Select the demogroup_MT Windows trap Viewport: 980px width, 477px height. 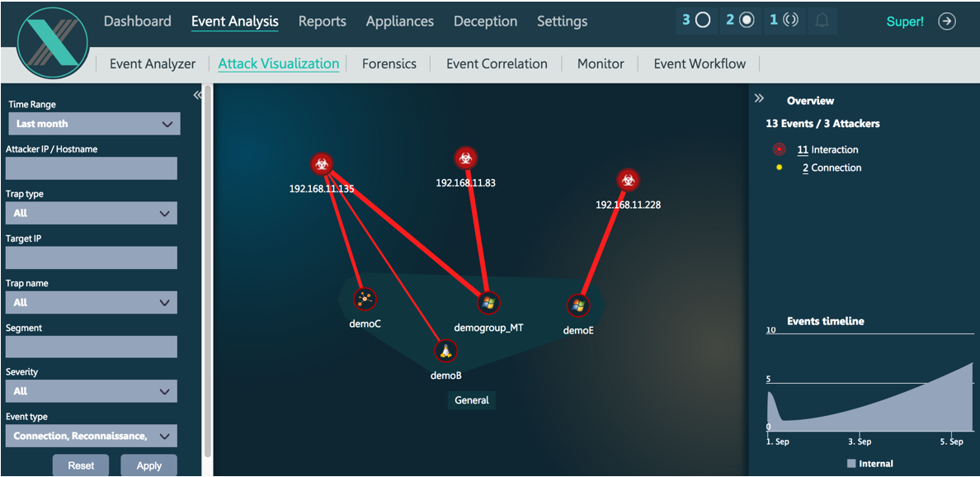coord(488,303)
